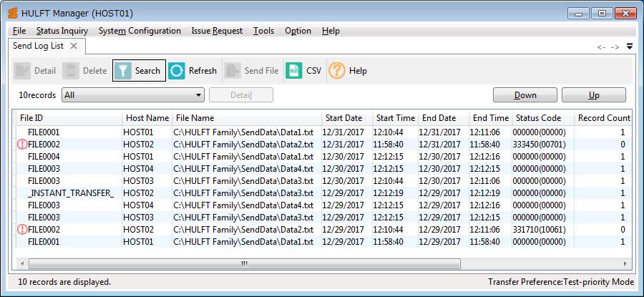
Task: Click the Start Date column header
Action: pos(343,117)
